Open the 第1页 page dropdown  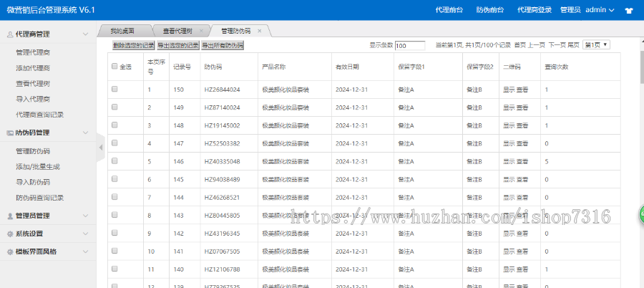tap(597, 44)
